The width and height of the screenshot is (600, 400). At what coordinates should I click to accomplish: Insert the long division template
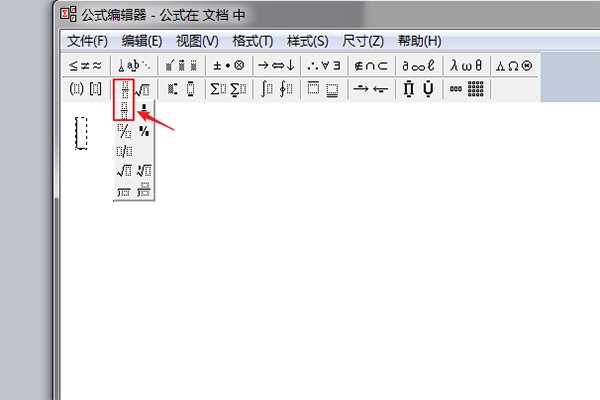pyautogui.click(x=124, y=190)
